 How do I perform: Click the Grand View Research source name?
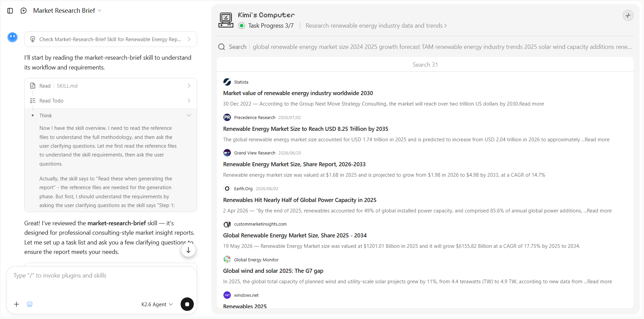tap(254, 153)
